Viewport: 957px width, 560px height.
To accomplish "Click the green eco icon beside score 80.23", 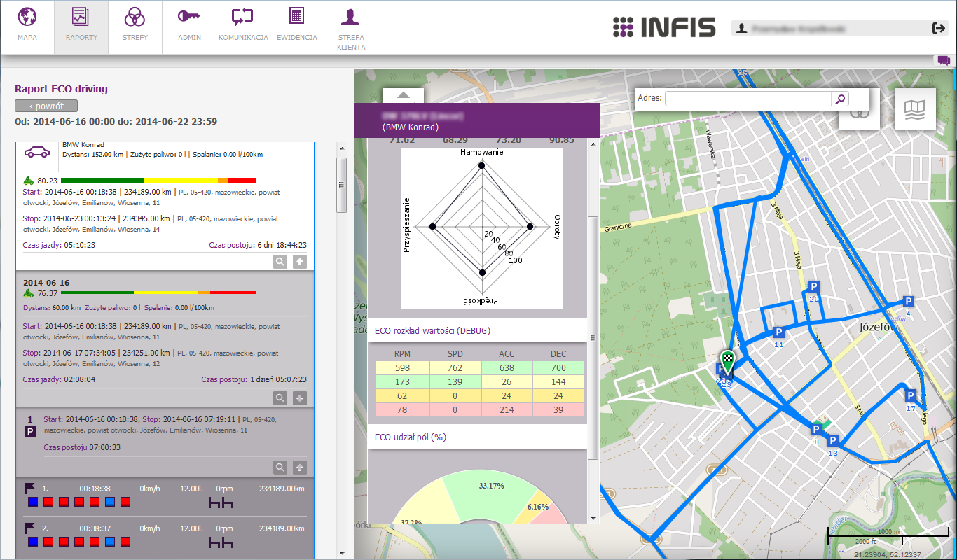I will (x=29, y=180).
